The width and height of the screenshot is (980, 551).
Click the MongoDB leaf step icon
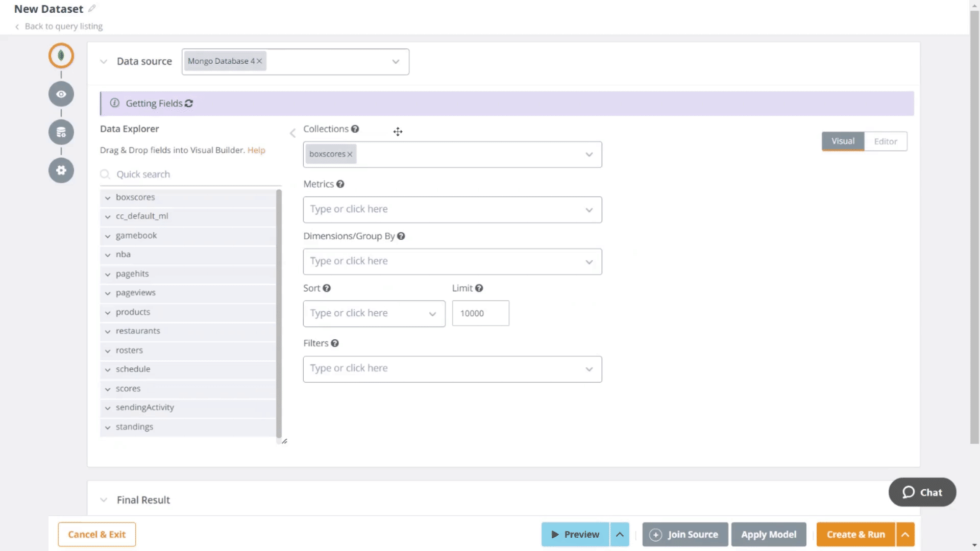pyautogui.click(x=61, y=56)
